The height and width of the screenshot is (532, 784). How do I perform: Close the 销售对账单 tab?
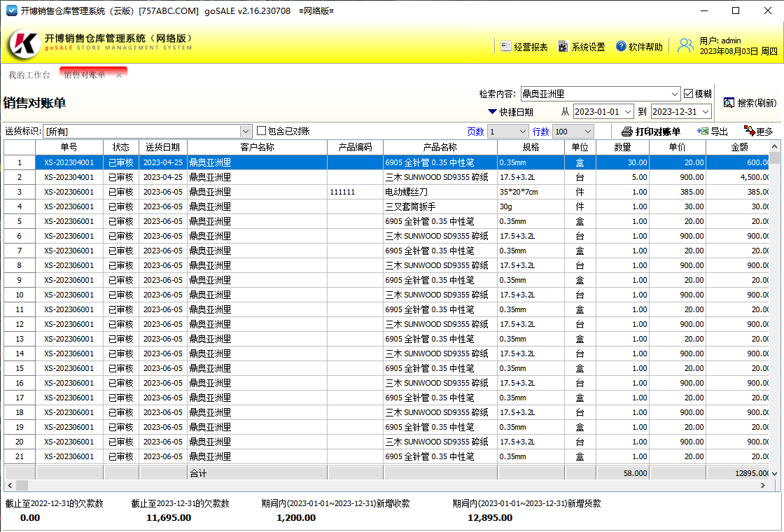119,75
